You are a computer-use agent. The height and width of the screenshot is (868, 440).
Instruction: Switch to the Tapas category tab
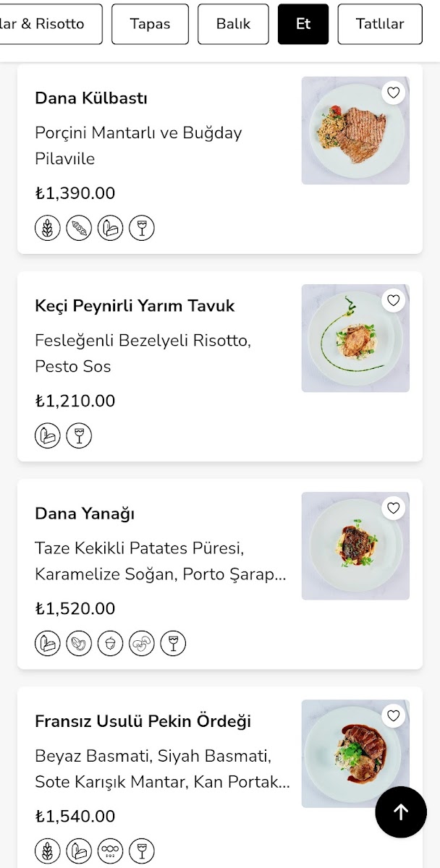pyautogui.click(x=150, y=24)
